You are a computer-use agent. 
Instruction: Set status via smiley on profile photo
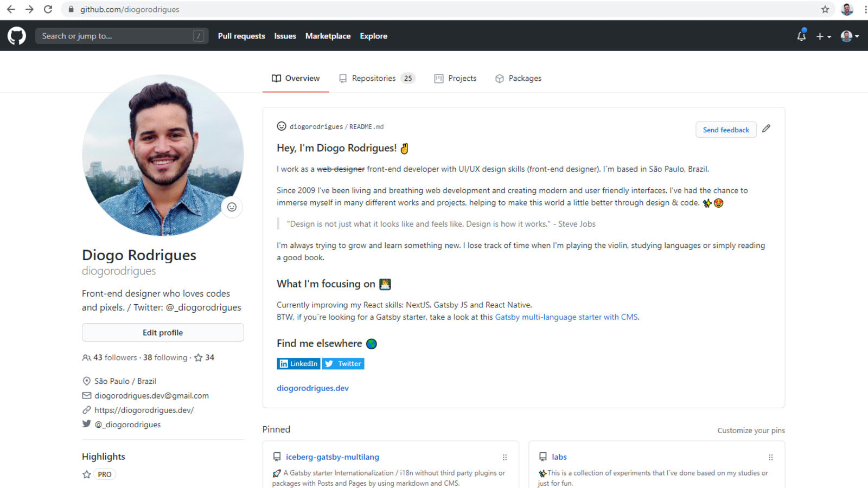pos(232,207)
